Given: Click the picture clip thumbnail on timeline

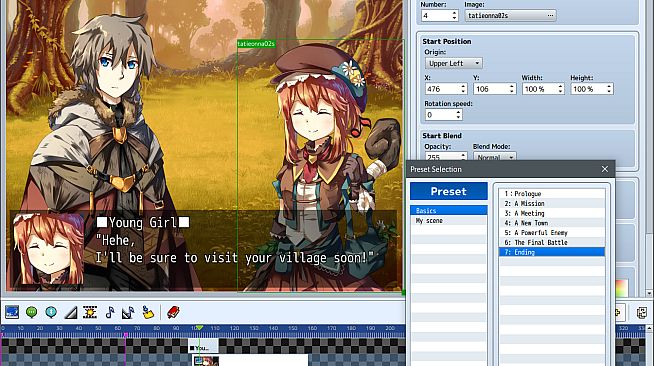Looking at the screenshot, I should click(206, 361).
